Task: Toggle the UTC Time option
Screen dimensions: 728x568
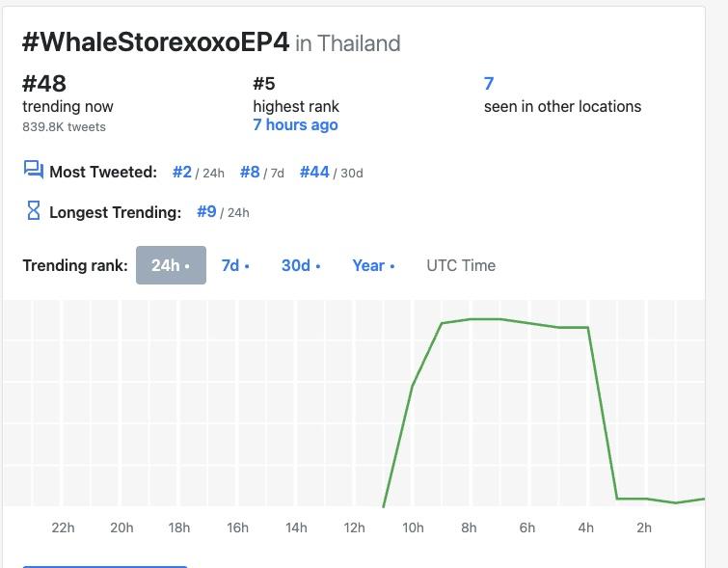Action: click(460, 265)
